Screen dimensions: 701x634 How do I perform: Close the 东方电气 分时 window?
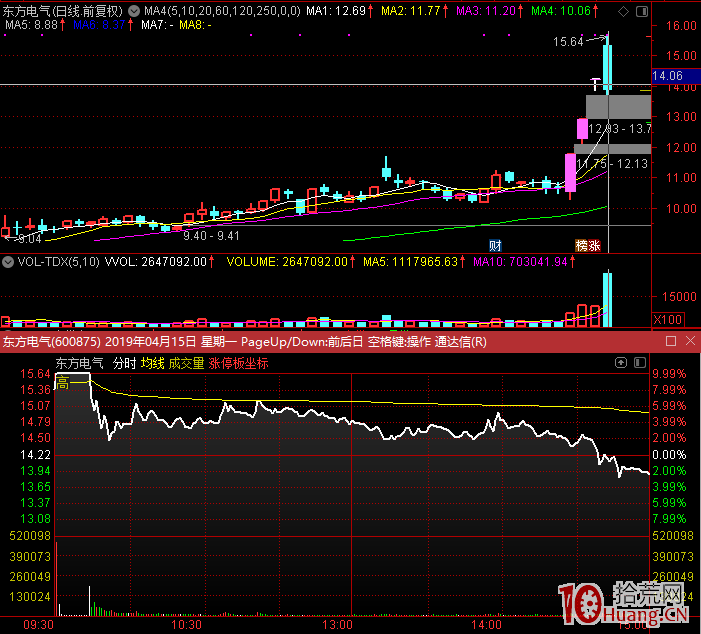[690, 341]
